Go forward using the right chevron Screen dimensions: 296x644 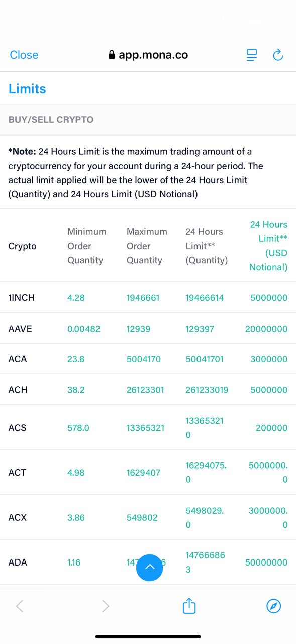click(x=106, y=606)
